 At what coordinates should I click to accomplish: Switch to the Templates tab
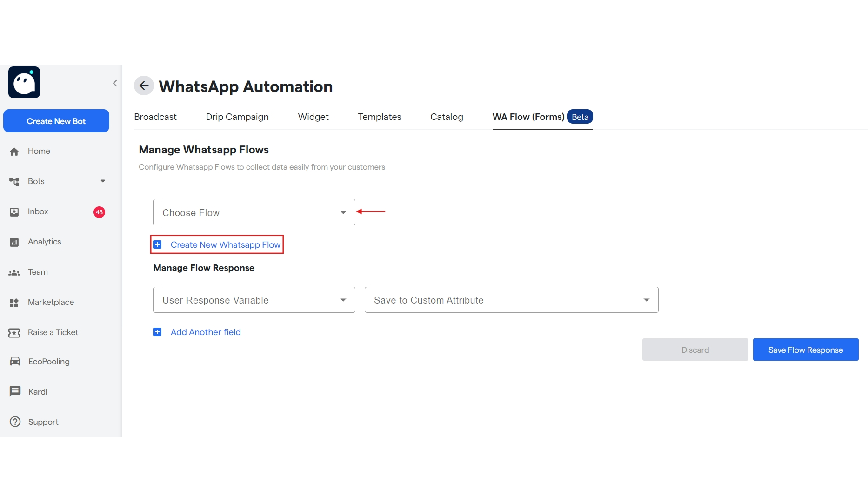379,117
